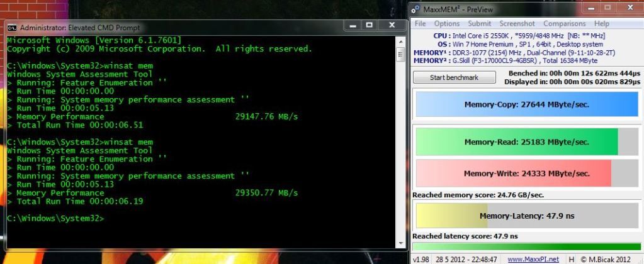Screen dimensions: 644x264
Task: Open the Screenshot menu
Action: point(517,24)
